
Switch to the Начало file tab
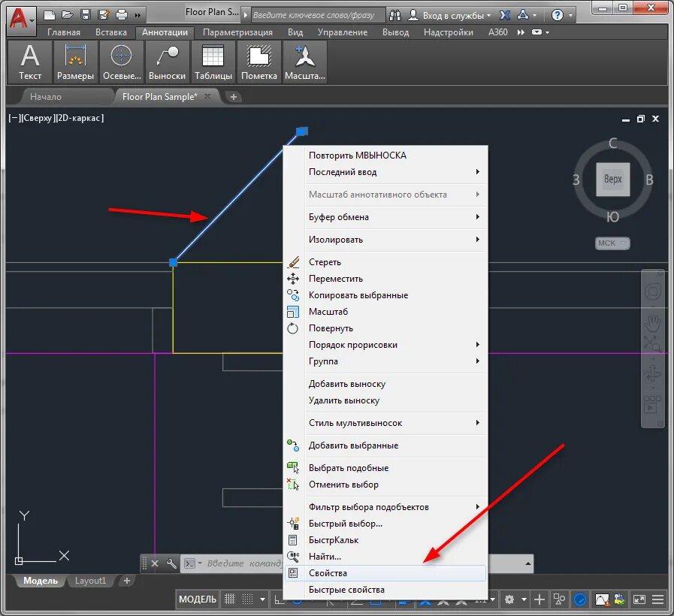(46, 97)
